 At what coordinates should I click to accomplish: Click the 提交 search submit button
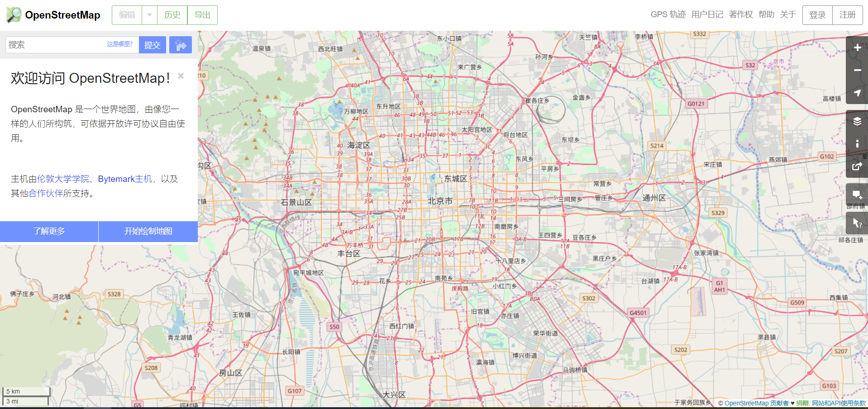(152, 44)
